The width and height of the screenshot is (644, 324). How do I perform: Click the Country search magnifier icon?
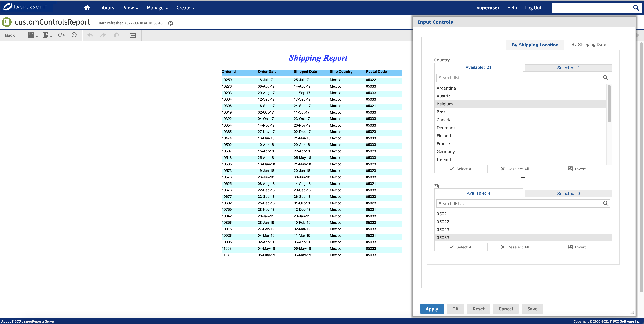(605, 78)
